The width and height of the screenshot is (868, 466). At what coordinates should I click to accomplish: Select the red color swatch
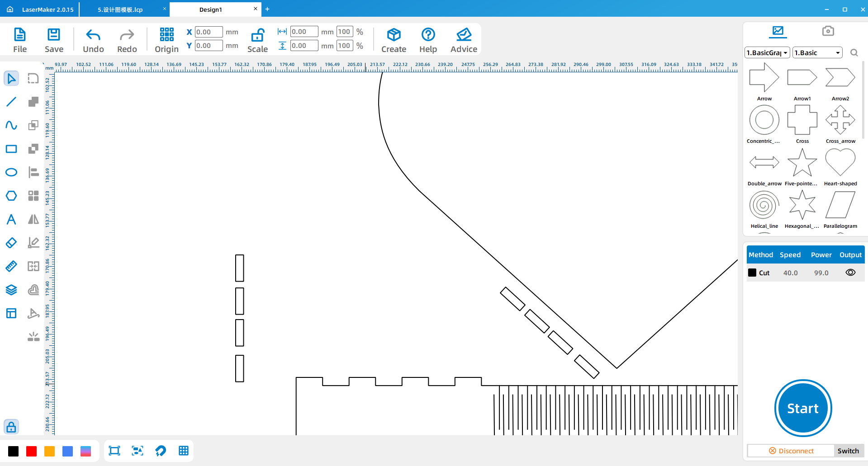[x=31, y=451]
